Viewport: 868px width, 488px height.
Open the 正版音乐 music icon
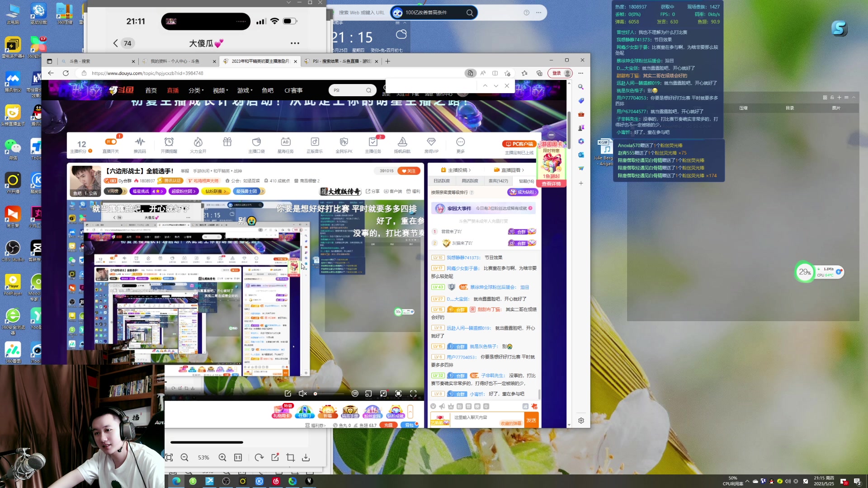[x=315, y=142]
